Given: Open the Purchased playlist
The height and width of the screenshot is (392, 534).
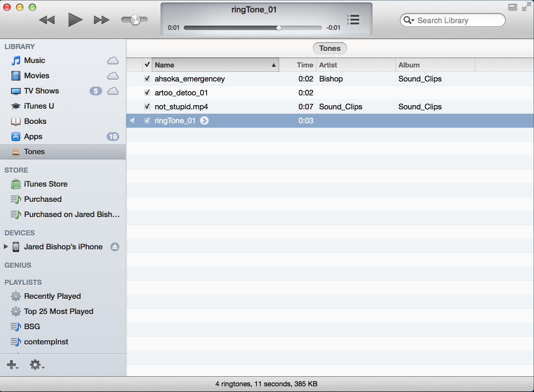Looking at the screenshot, I should (x=43, y=199).
